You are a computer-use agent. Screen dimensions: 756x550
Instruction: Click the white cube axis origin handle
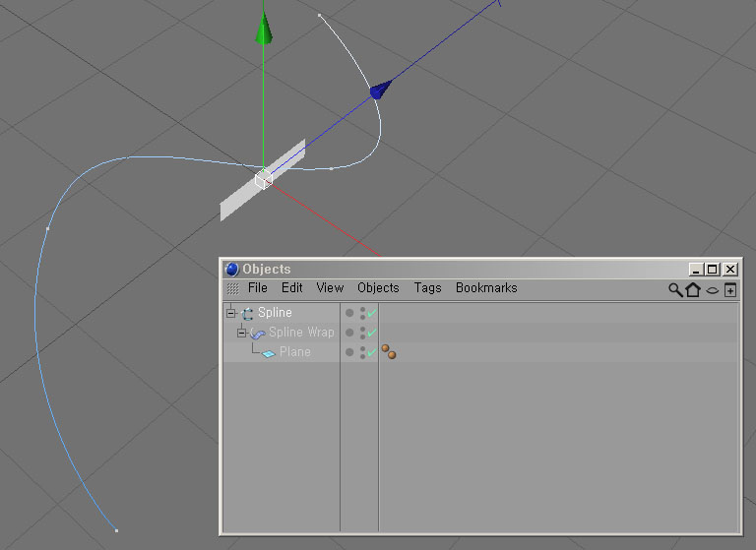click(263, 180)
